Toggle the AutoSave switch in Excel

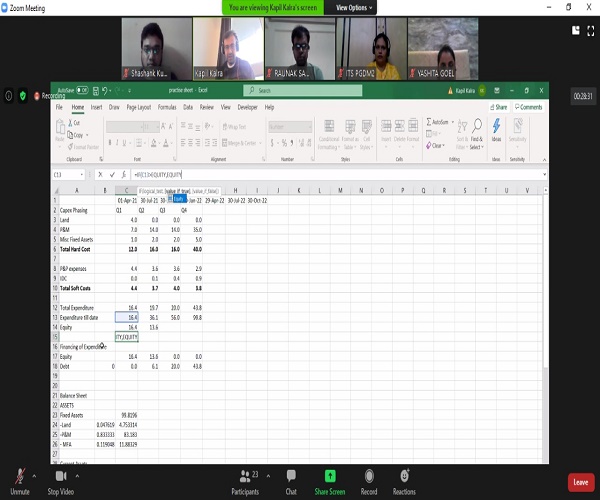click(82, 90)
